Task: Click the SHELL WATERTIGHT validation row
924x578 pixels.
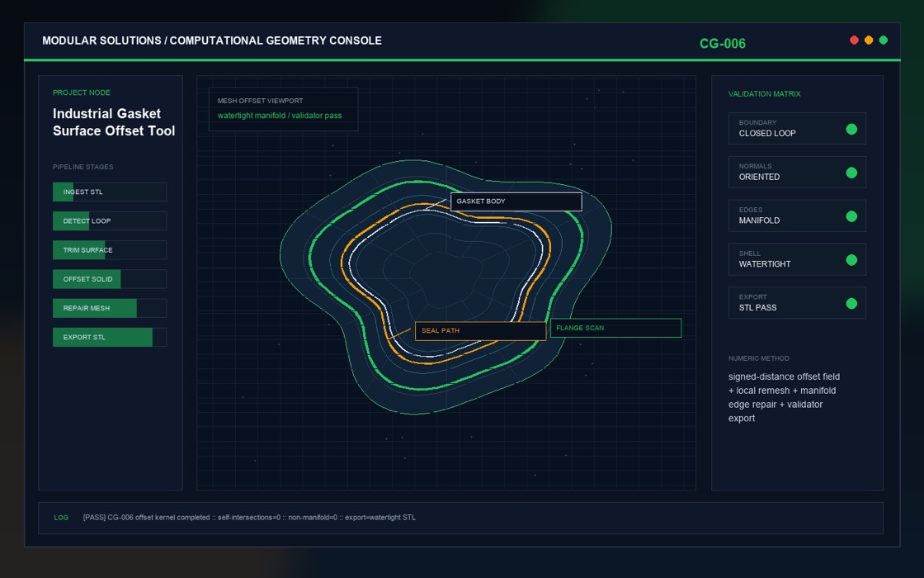Action: pyautogui.click(x=797, y=259)
